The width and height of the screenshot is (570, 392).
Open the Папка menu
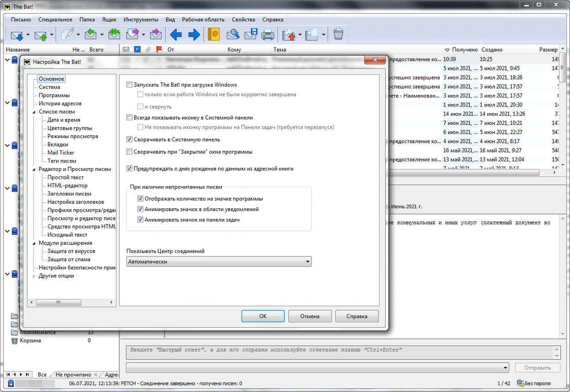pyautogui.click(x=87, y=19)
